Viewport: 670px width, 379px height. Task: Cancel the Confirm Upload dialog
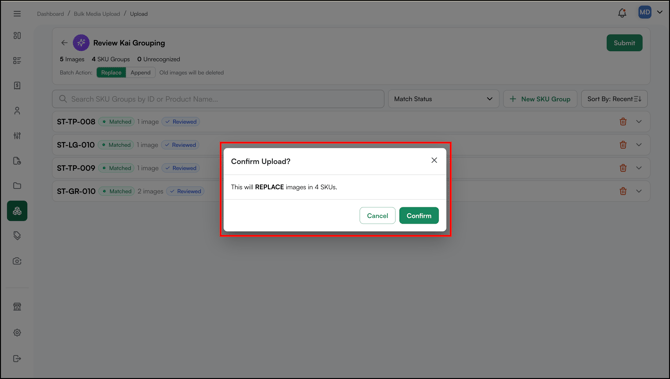[x=377, y=216]
